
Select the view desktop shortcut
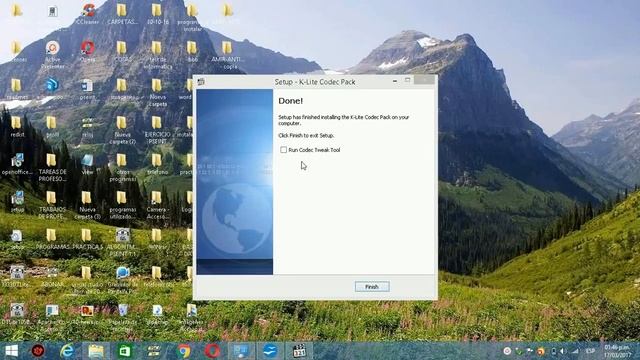pos(87,164)
